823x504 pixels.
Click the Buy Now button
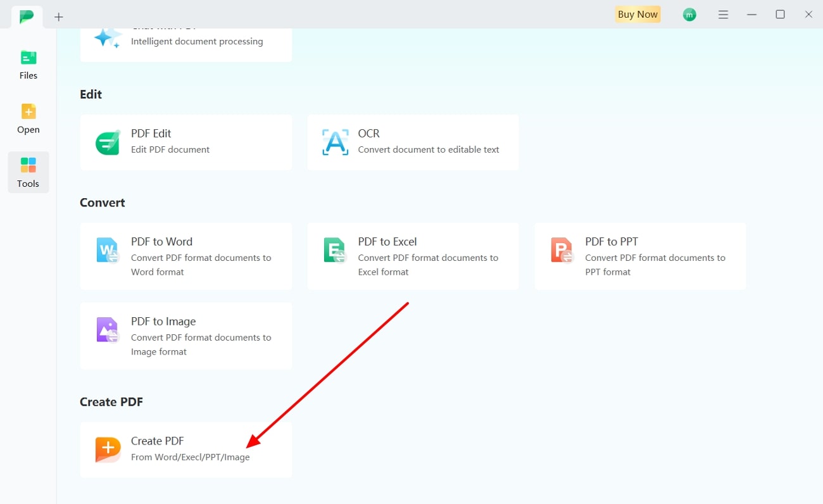638,14
